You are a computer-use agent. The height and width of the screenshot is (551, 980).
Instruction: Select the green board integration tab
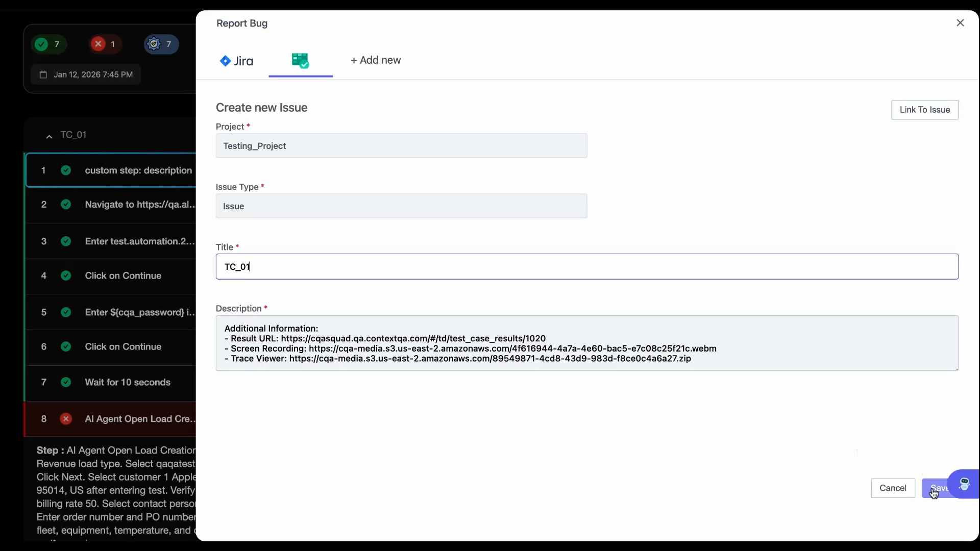(x=300, y=61)
